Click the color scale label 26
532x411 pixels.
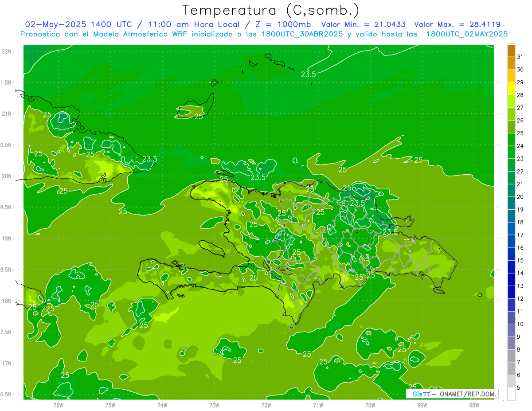[520, 121]
